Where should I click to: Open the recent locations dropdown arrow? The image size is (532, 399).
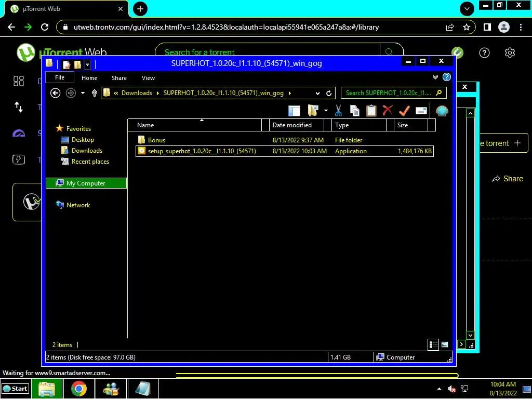83,93
